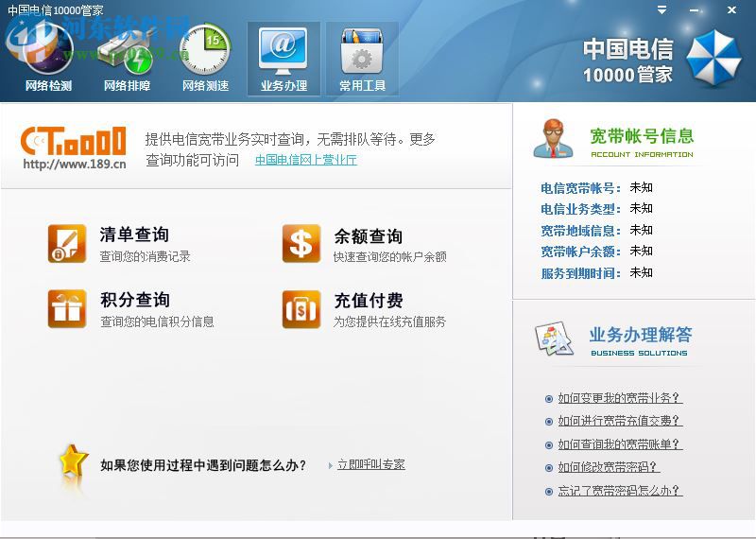This screenshot has width=756, height=539.
Task: Click the http://www.189.cn URL text
Action: coord(75,165)
